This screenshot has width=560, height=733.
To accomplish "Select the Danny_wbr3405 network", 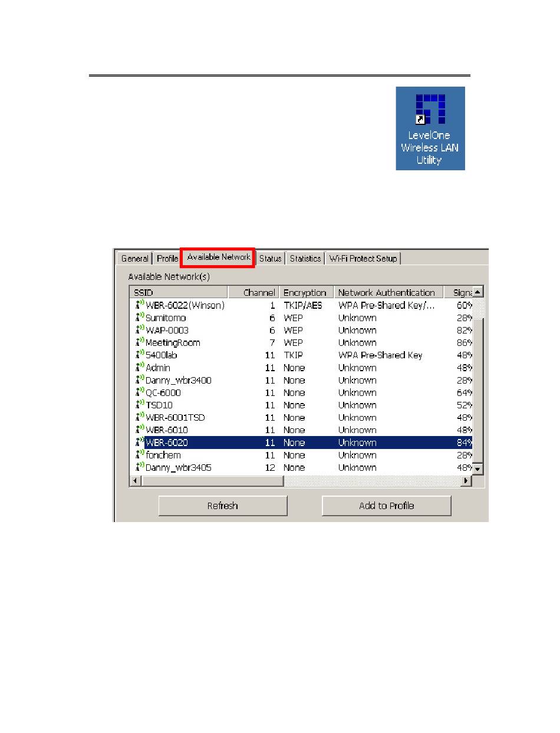I will pos(178,467).
